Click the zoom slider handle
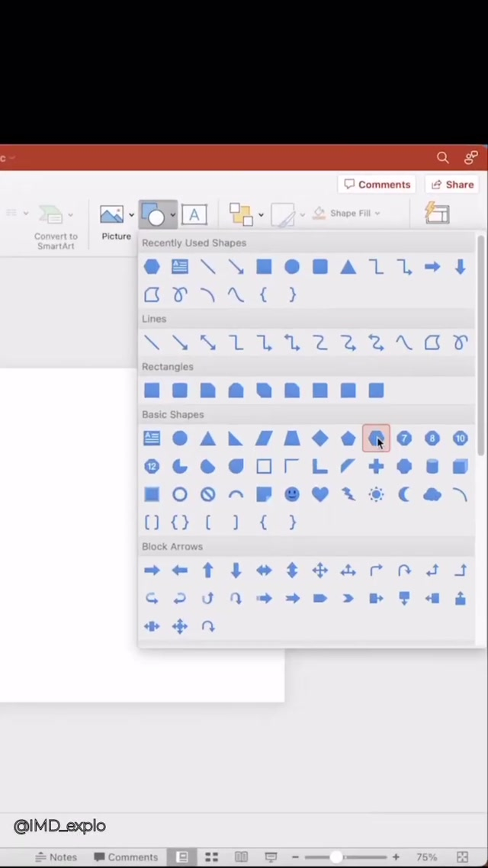 (335, 857)
